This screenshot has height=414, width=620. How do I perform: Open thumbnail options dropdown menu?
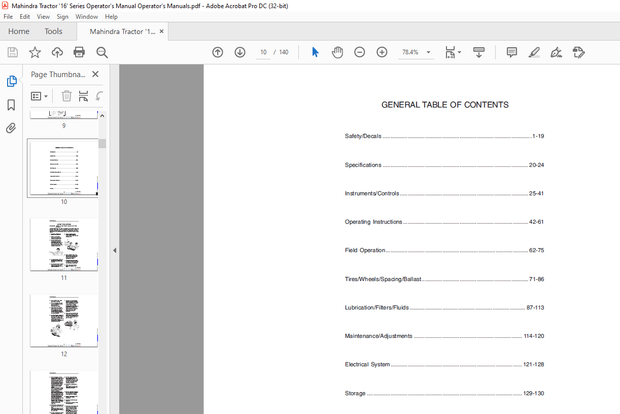click(x=39, y=96)
